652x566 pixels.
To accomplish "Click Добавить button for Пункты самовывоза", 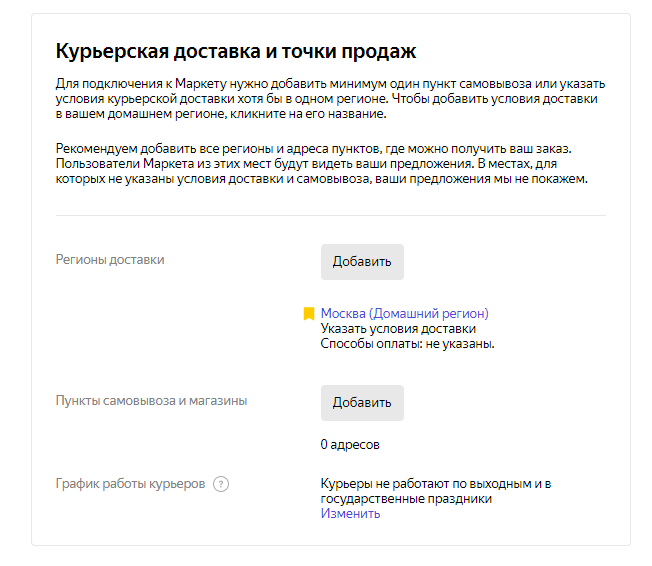I will click(362, 403).
